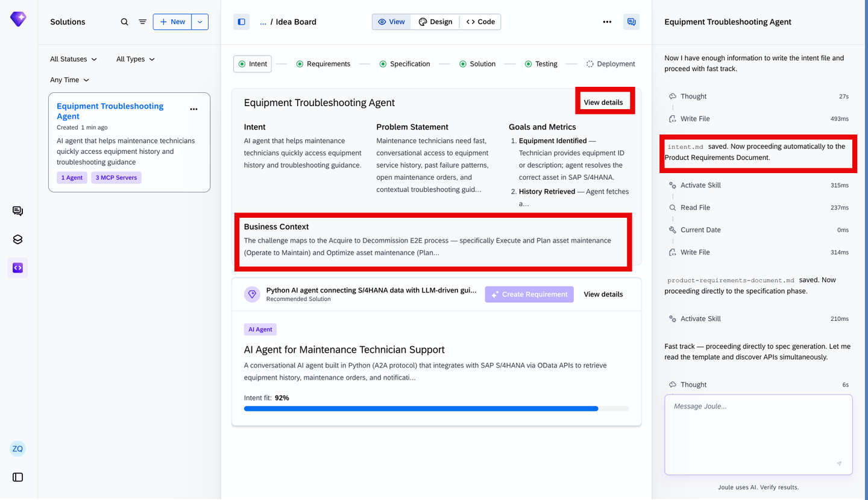Click the product-requirements-document.md file name
This screenshot has height=500, width=868.
click(731, 280)
